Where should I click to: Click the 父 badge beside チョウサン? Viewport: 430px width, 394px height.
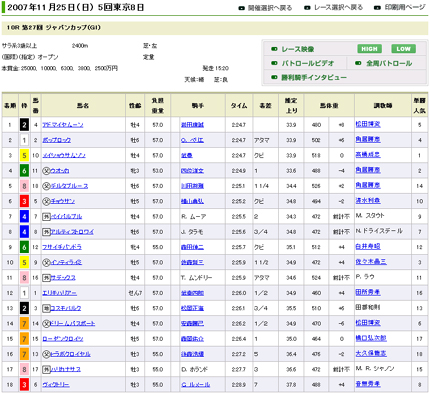tap(46, 201)
